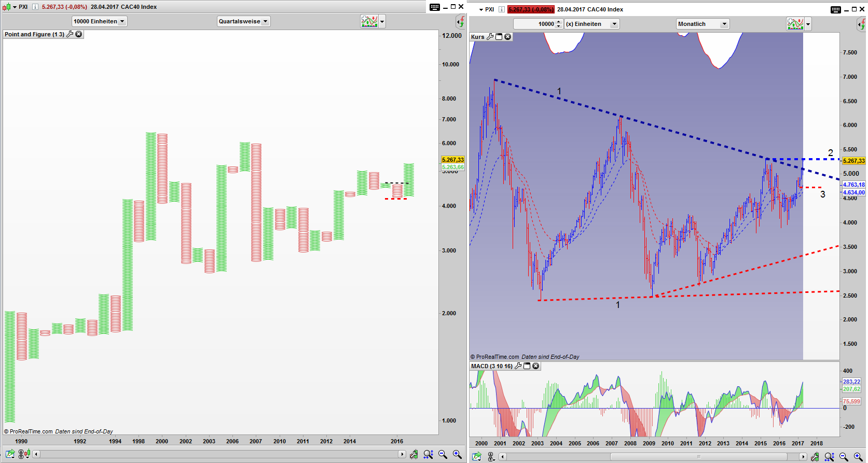
Task: Open (x) Einheiten dropdown in right window
Action: (592, 24)
